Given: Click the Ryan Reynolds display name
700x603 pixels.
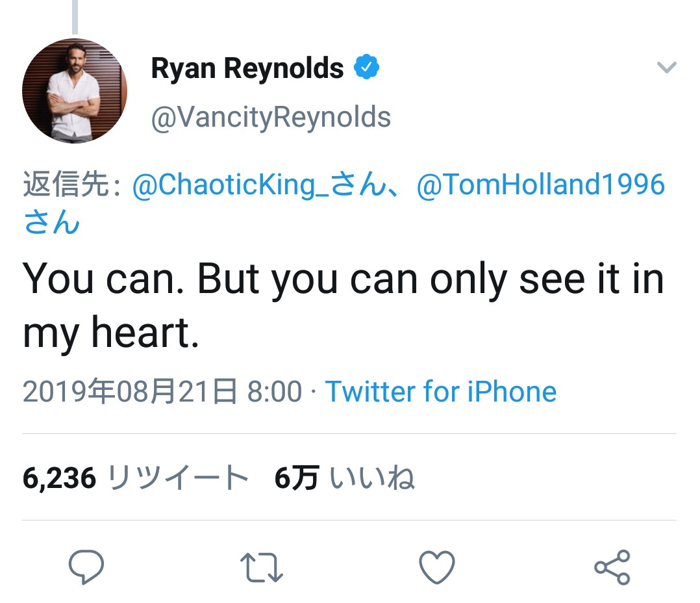Looking at the screenshot, I should (247, 68).
